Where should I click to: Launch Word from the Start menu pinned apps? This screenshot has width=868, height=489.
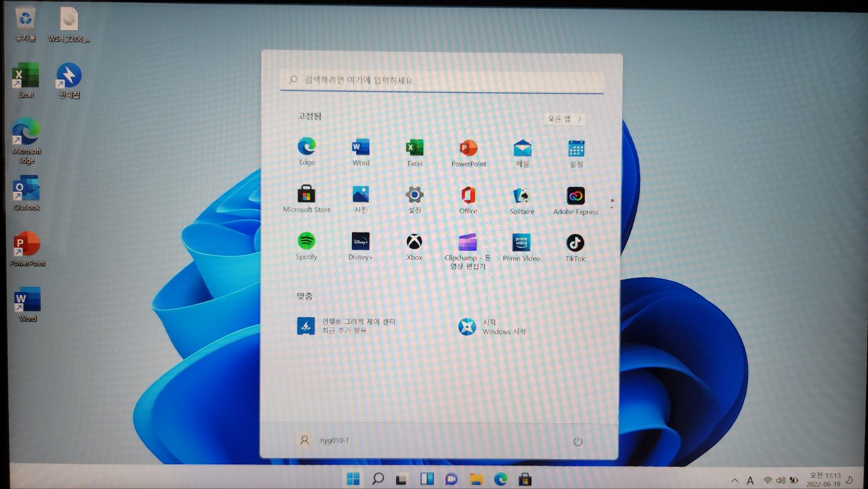point(361,151)
